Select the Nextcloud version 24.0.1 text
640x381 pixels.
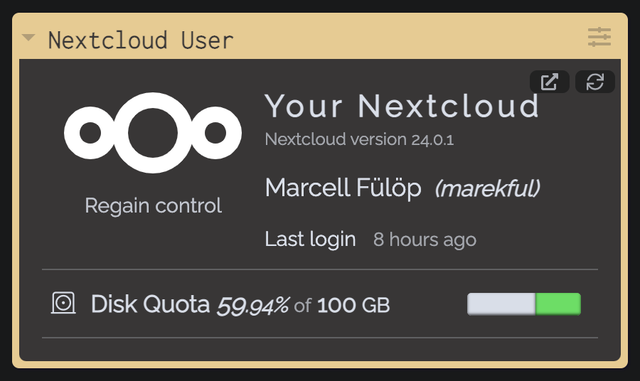tap(359, 140)
